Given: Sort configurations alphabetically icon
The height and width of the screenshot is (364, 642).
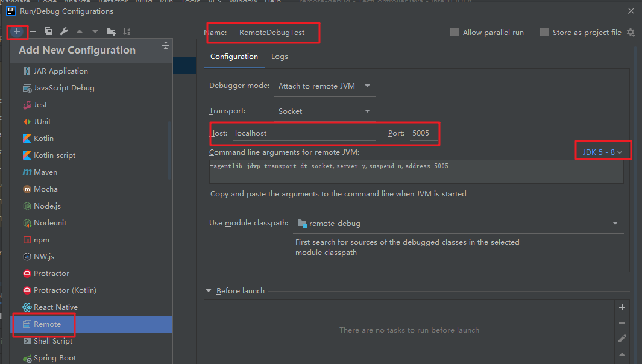Looking at the screenshot, I should [x=127, y=31].
